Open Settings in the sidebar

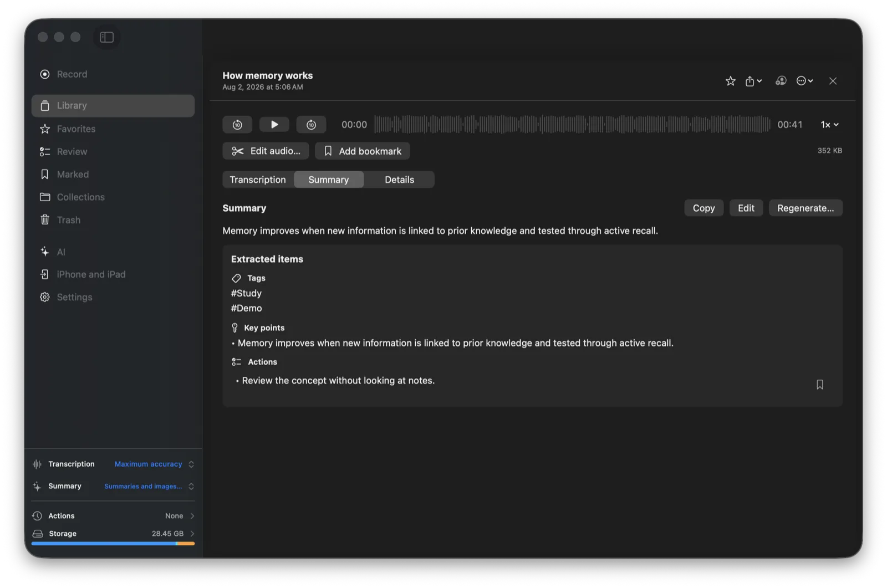113,298
